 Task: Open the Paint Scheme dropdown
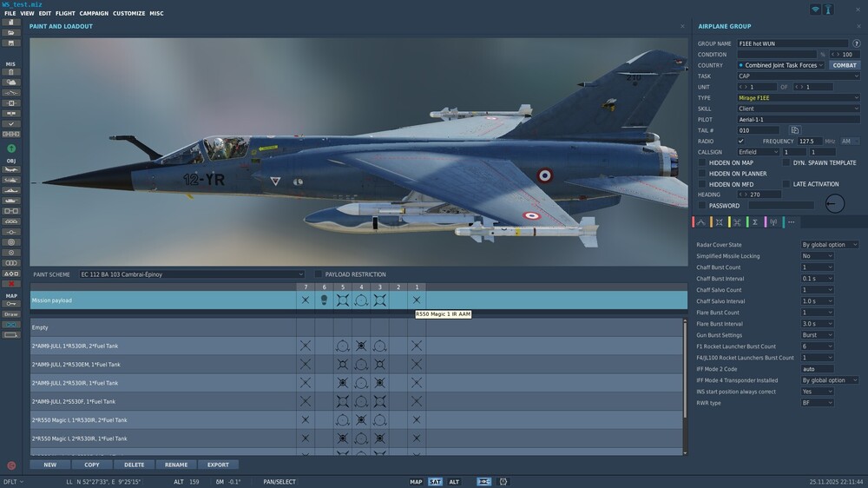[192, 274]
